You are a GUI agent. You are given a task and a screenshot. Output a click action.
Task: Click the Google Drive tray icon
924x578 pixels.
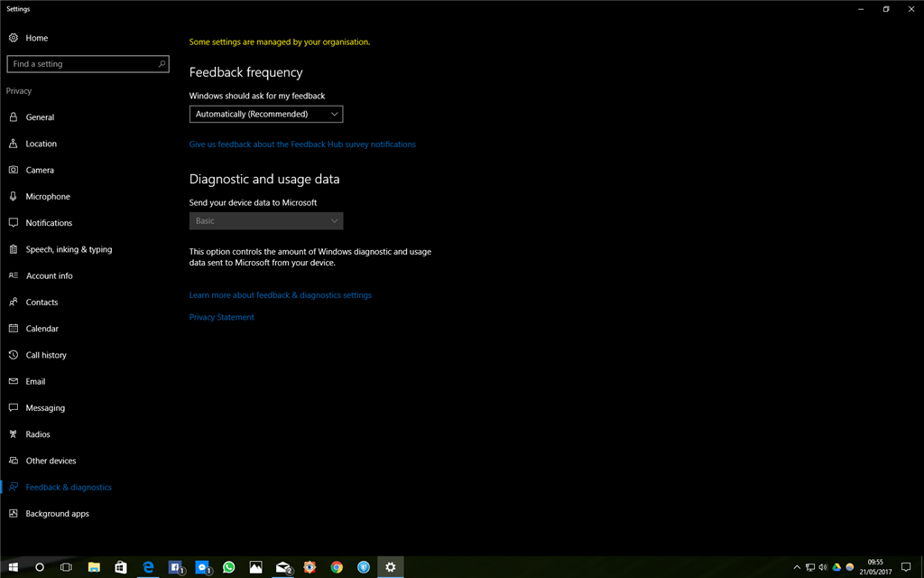point(836,567)
